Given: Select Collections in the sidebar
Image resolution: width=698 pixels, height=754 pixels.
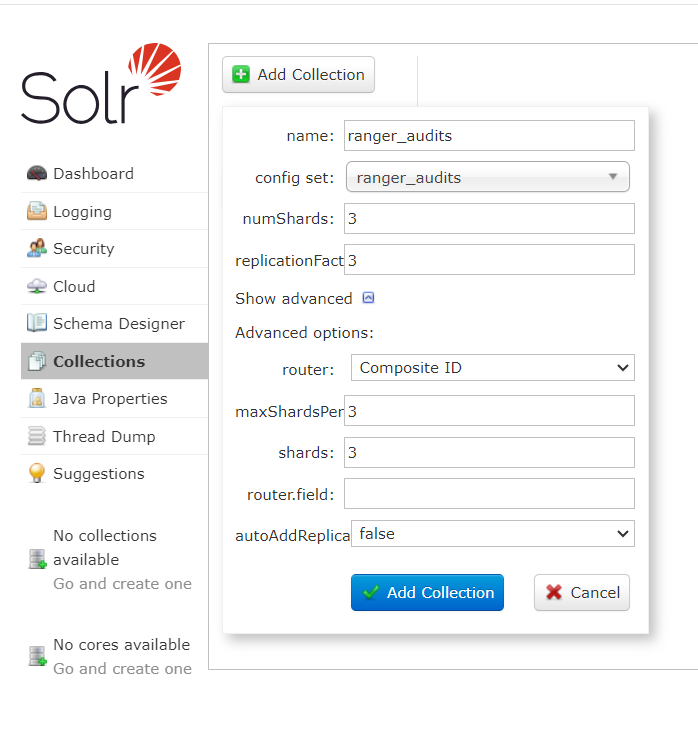Looking at the screenshot, I should pyautogui.click(x=114, y=361).
